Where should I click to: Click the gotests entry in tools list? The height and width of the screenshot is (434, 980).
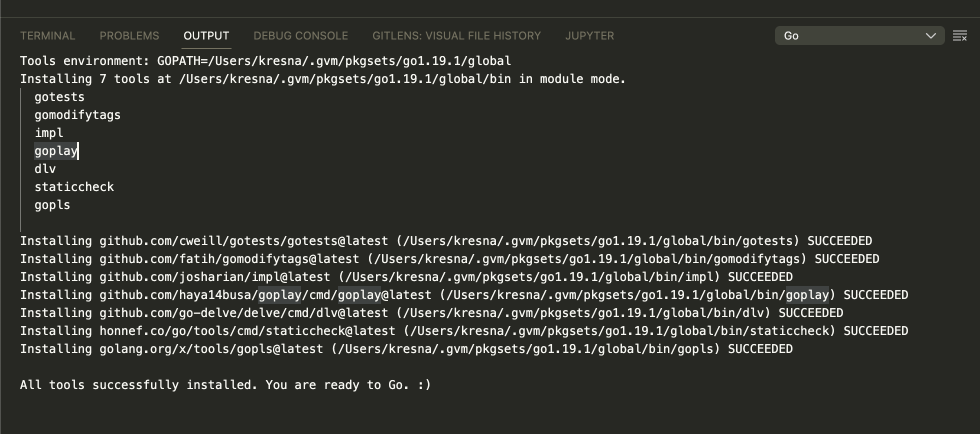[59, 97]
